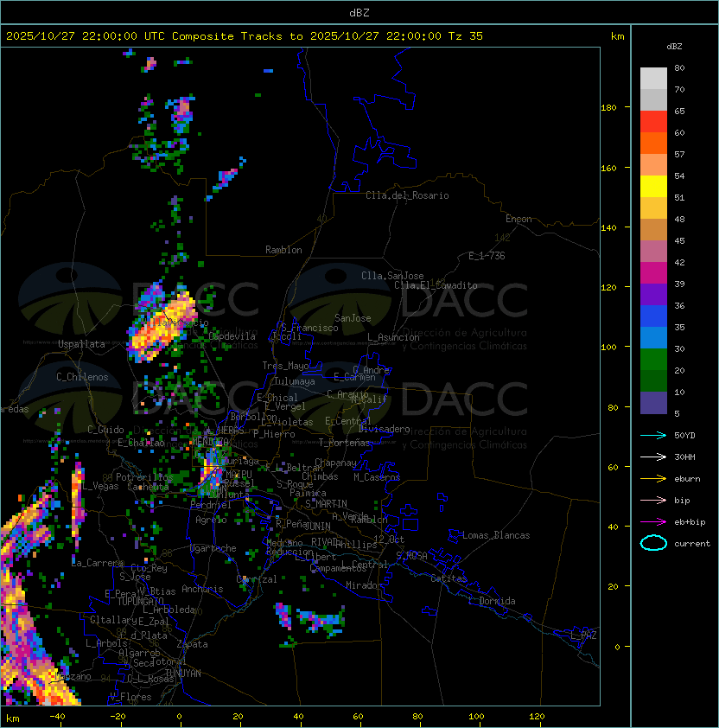Click the pink bip arrow legend icon
The width and height of the screenshot is (719, 728).
coord(653,501)
